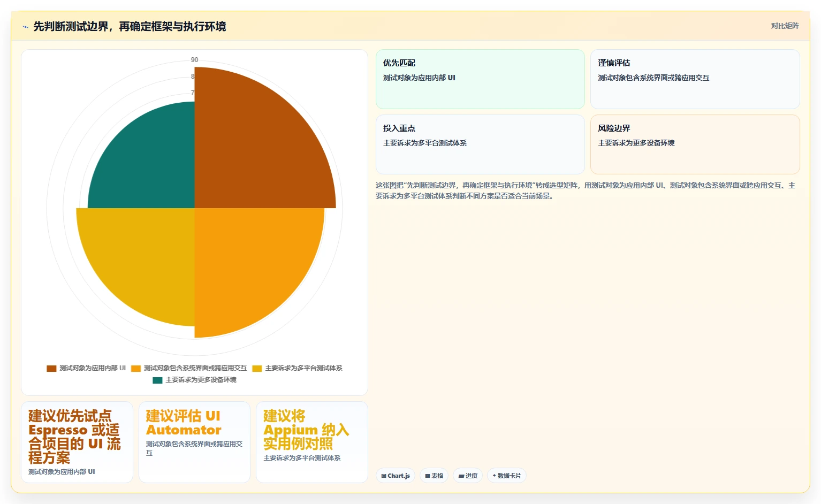Select the 建议将 Appium 纳入实用例对照 card
This screenshot has height=504, width=821.
point(312,442)
